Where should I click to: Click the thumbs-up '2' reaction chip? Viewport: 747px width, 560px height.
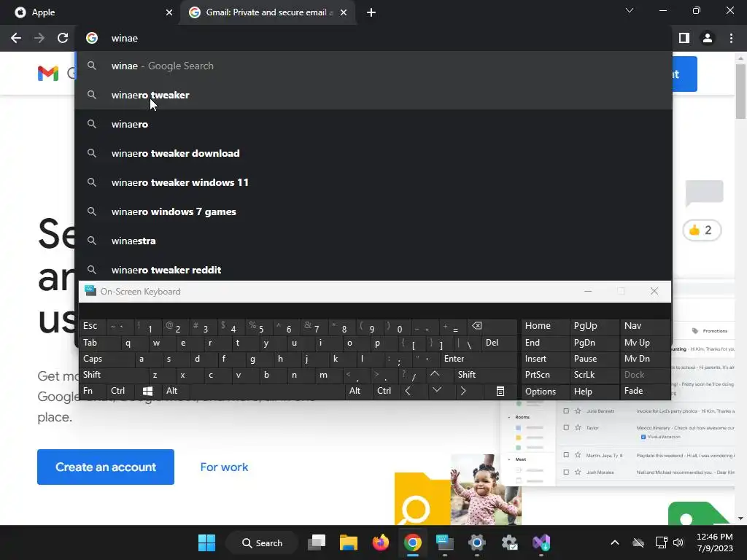[702, 230]
